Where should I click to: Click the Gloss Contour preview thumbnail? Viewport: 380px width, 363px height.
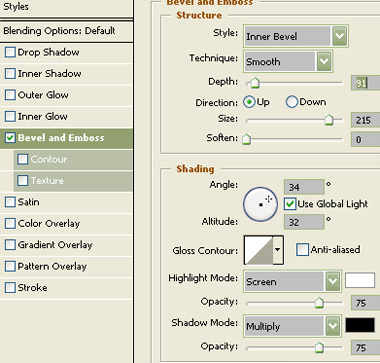coord(259,250)
